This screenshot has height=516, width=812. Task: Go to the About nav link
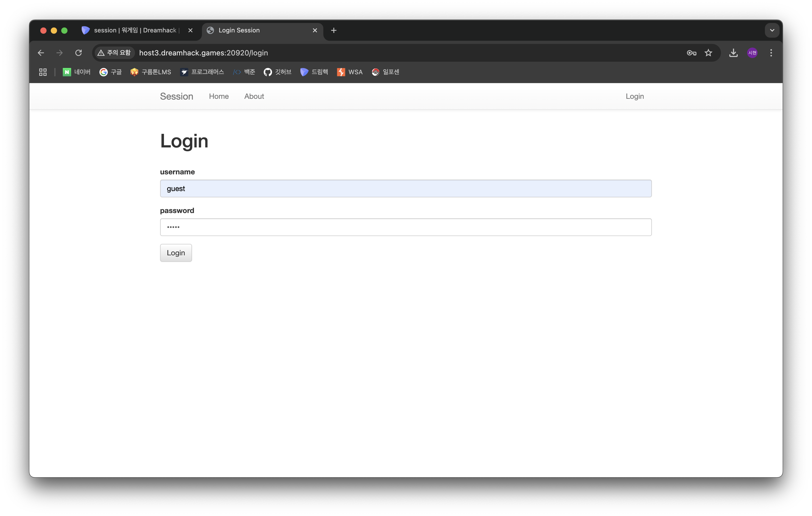(254, 96)
